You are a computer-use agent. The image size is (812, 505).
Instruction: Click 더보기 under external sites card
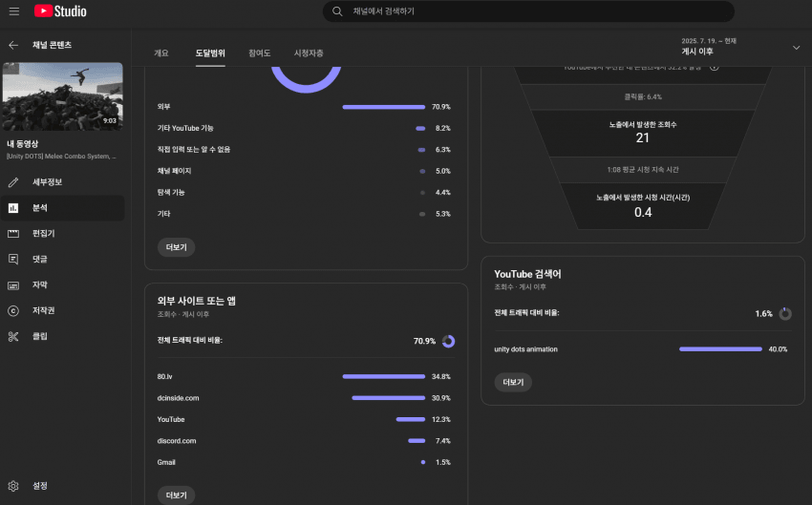pos(176,495)
